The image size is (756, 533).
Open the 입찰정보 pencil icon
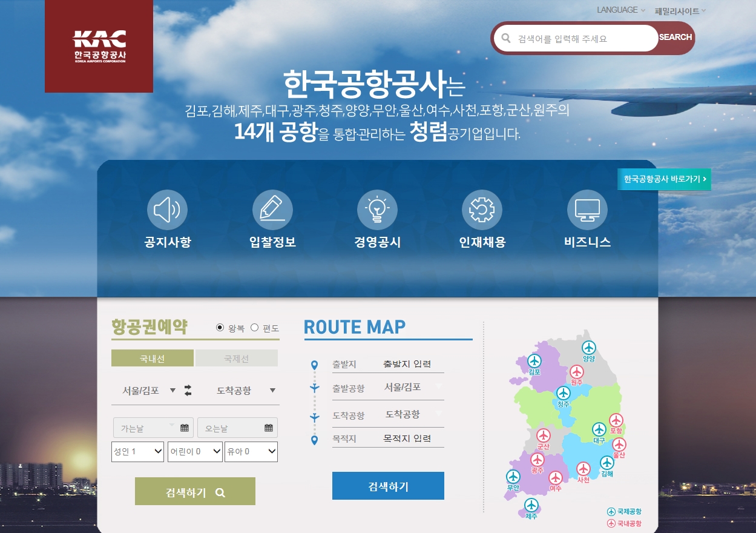272,210
